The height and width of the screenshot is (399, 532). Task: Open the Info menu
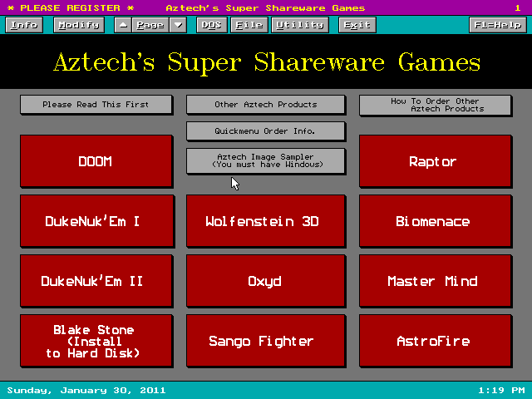[24, 25]
